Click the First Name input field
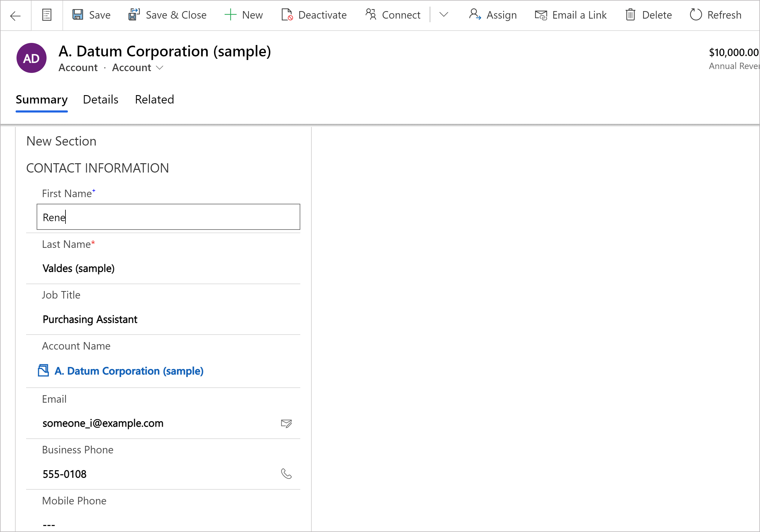760x532 pixels. point(169,217)
